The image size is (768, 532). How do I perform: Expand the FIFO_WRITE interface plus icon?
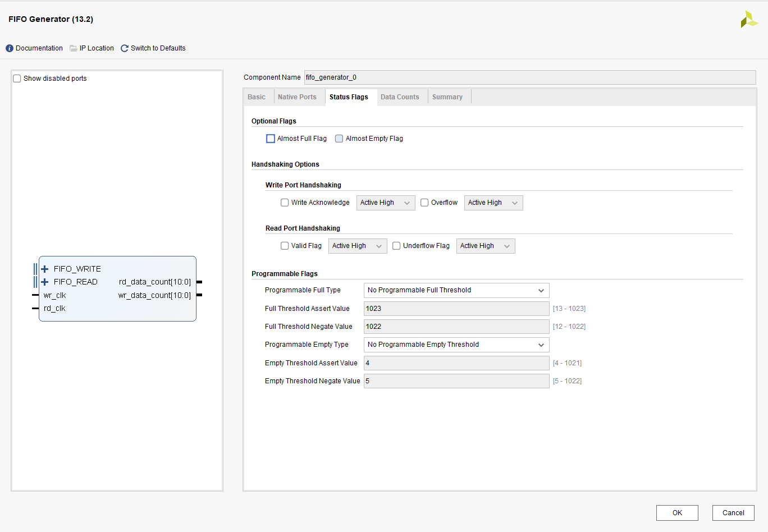(x=45, y=269)
